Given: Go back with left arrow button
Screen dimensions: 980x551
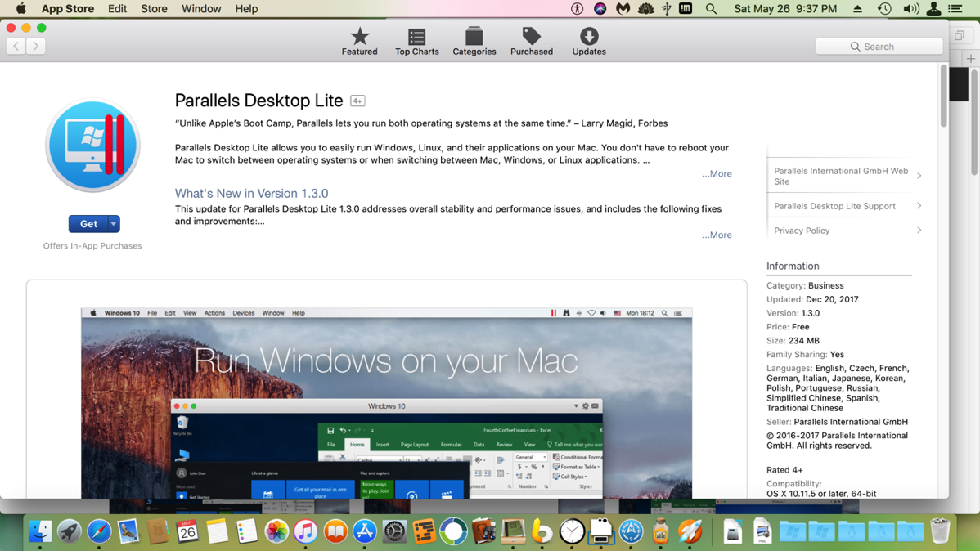Looking at the screenshot, I should (x=16, y=46).
